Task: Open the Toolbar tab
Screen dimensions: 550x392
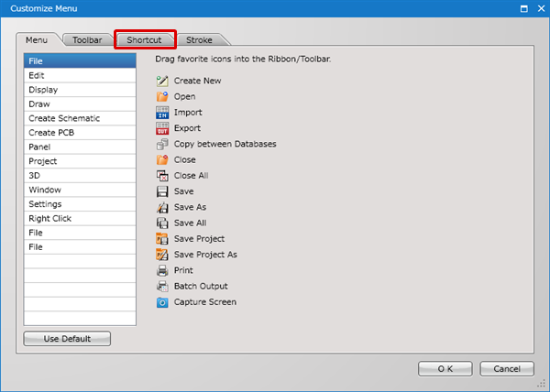Action: [87, 40]
